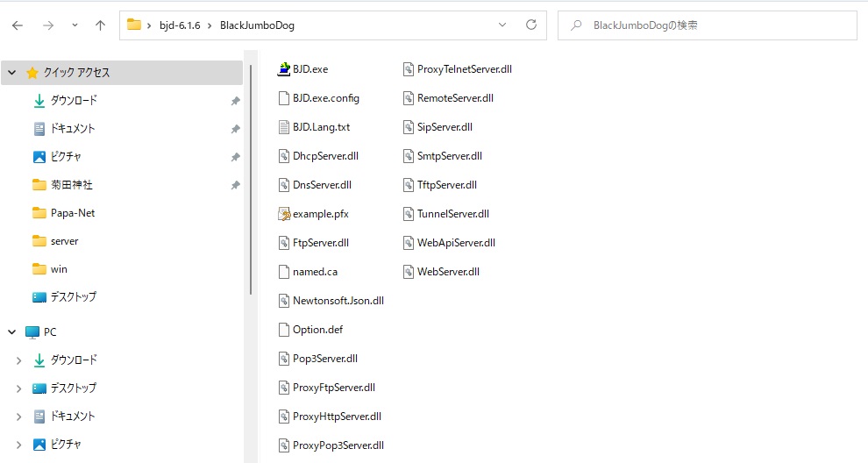Click the TunnelServer.dll file name

tap(452, 214)
